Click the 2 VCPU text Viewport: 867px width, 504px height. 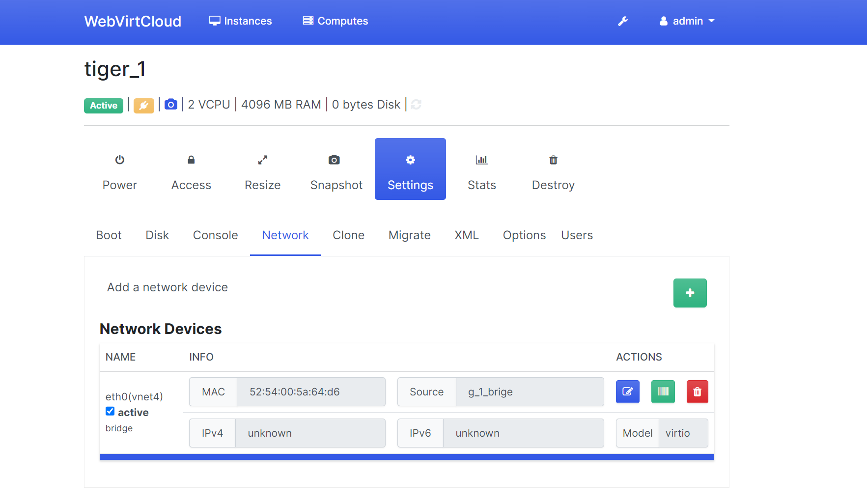click(x=209, y=105)
